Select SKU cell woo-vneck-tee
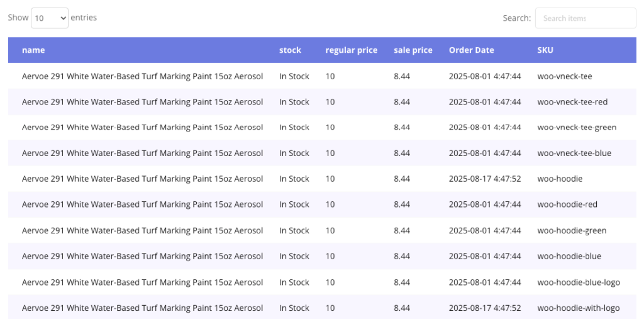 [x=565, y=76]
